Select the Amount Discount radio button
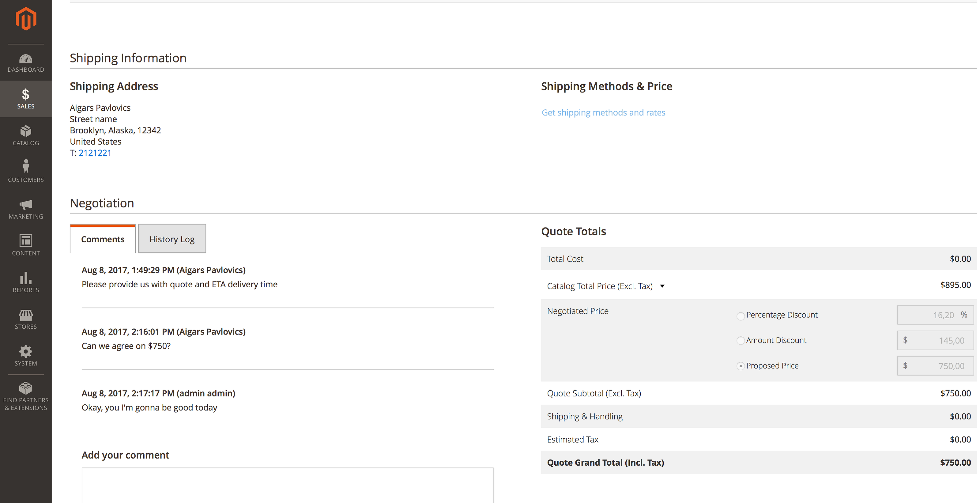980x503 pixels. click(740, 341)
